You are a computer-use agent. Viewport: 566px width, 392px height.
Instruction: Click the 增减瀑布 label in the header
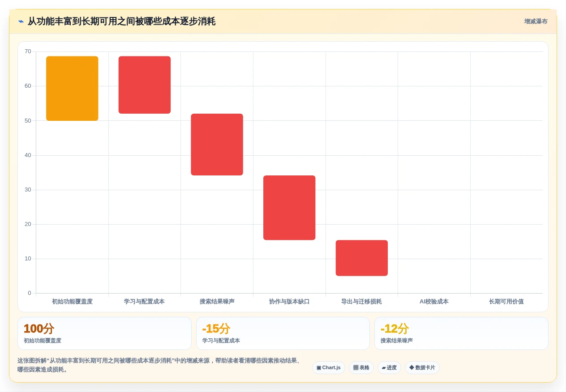[536, 21]
